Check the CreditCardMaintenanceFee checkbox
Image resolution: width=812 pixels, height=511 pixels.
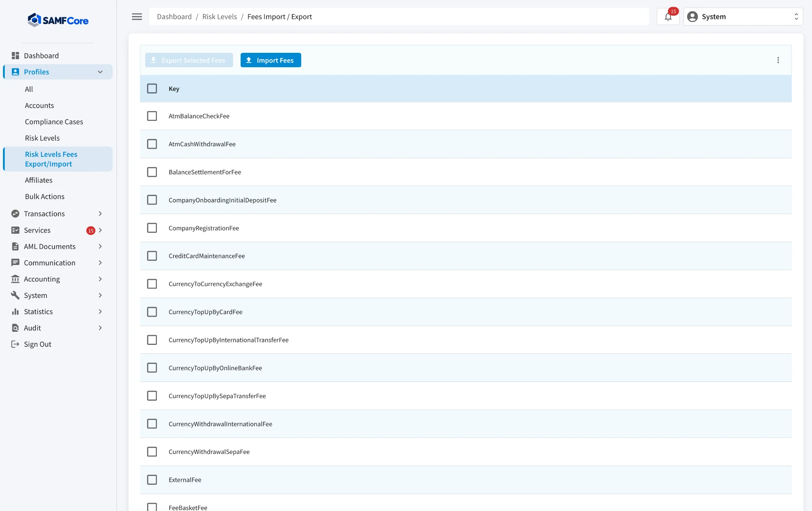pos(152,256)
